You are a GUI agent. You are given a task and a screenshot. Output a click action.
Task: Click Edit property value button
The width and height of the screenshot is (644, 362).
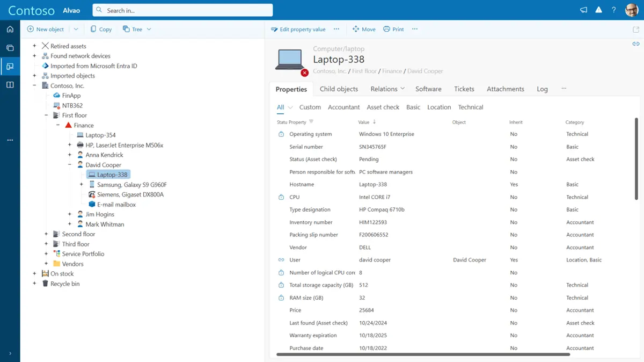[298, 29]
